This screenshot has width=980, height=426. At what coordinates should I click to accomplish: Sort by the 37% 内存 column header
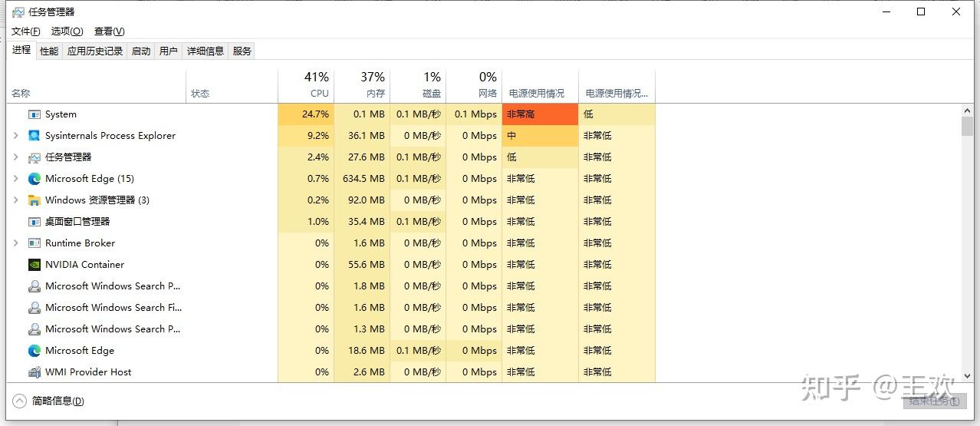(362, 86)
